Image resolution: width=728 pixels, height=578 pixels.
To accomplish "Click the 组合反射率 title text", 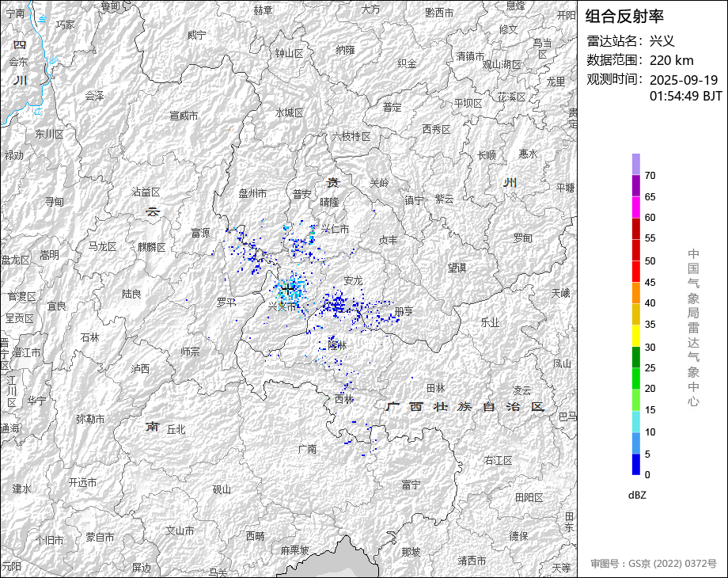I will coord(624,17).
